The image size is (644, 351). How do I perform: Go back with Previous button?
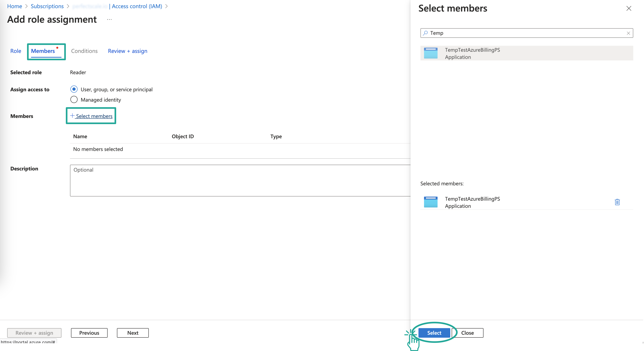(x=89, y=333)
